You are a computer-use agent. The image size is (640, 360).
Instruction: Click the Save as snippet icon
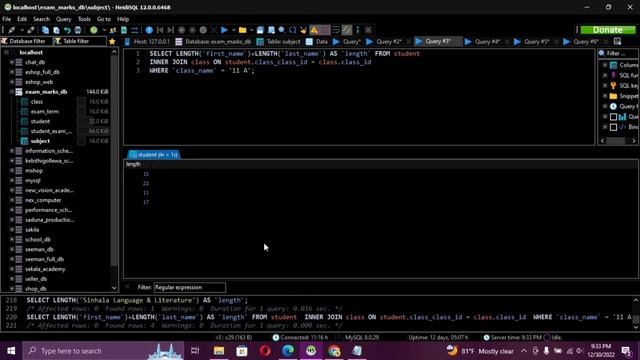271,30
